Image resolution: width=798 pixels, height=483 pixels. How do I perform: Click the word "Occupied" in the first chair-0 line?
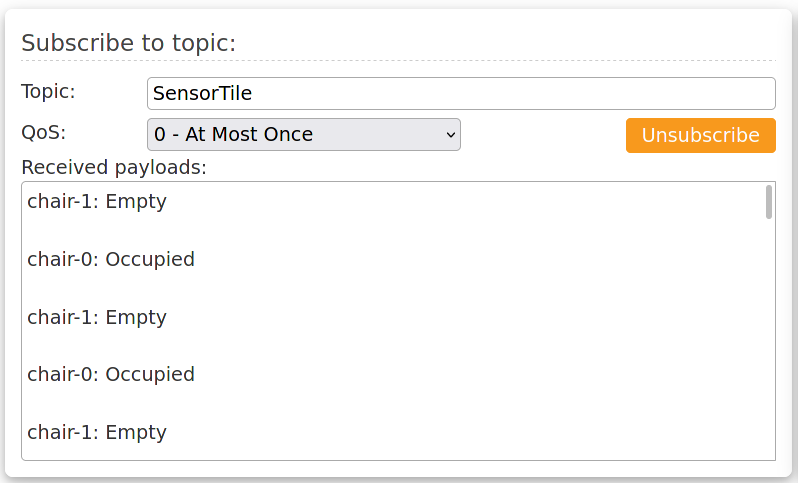pos(149,259)
